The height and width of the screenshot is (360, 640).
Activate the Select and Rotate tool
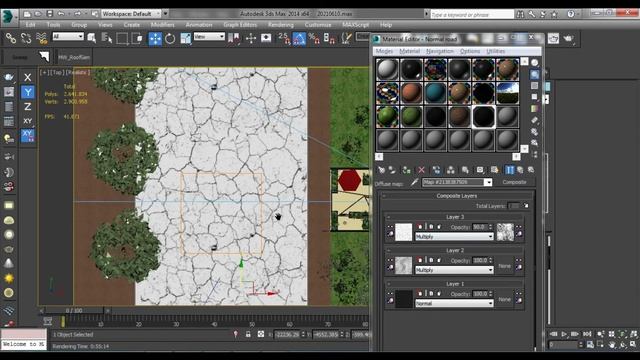pyautogui.click(x=170, y=38)
